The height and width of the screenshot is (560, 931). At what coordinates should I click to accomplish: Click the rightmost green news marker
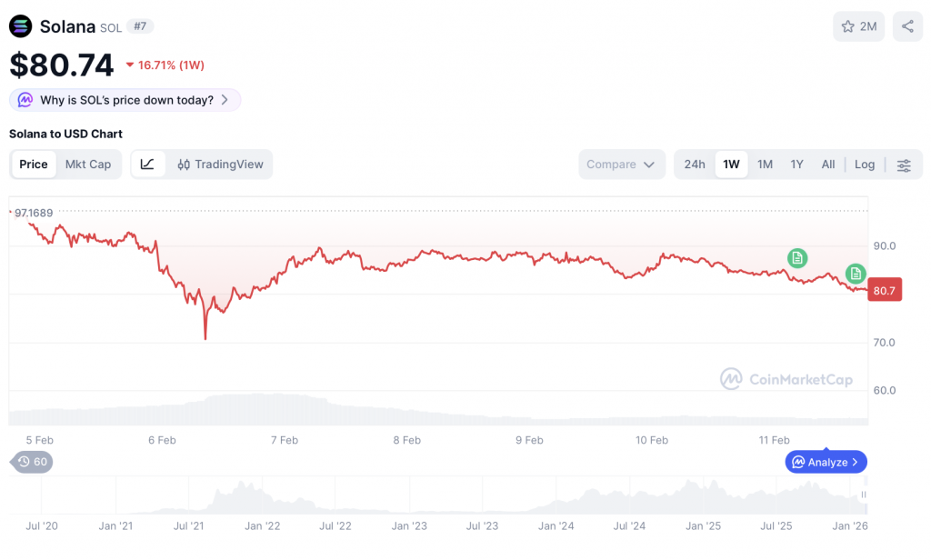point(856,273)
